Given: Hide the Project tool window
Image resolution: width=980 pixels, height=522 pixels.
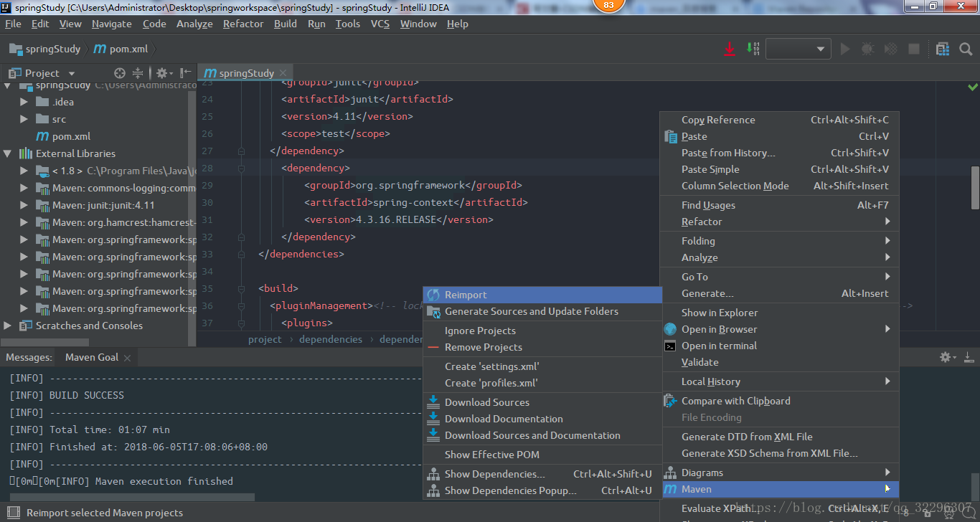Looking at the screenshot, I should coord(186,73).
